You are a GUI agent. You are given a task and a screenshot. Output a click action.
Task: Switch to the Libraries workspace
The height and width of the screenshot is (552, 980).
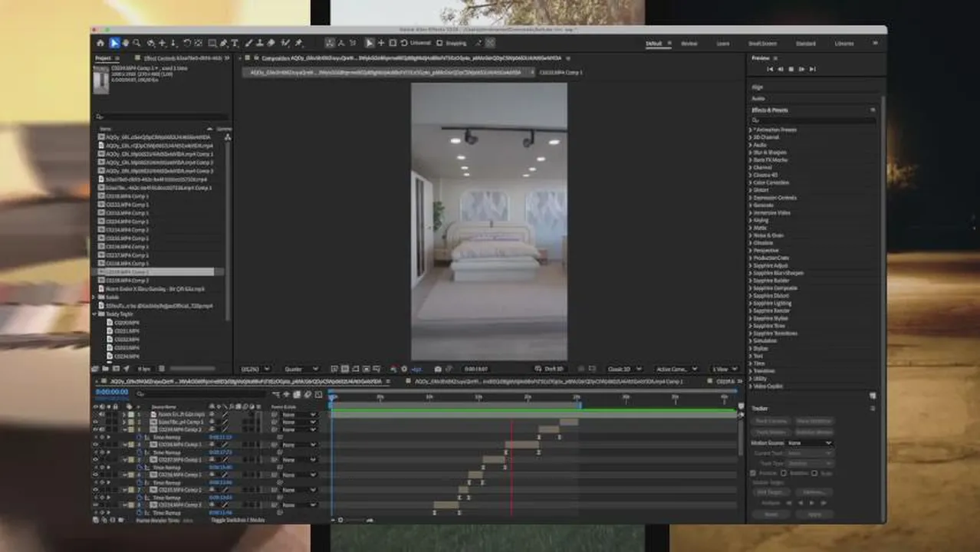pos(844,44)
